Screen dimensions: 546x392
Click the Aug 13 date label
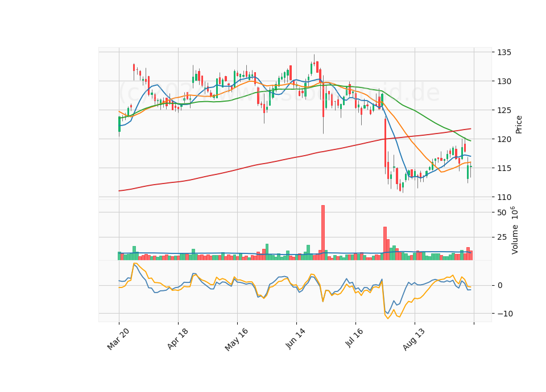[413, 339]
